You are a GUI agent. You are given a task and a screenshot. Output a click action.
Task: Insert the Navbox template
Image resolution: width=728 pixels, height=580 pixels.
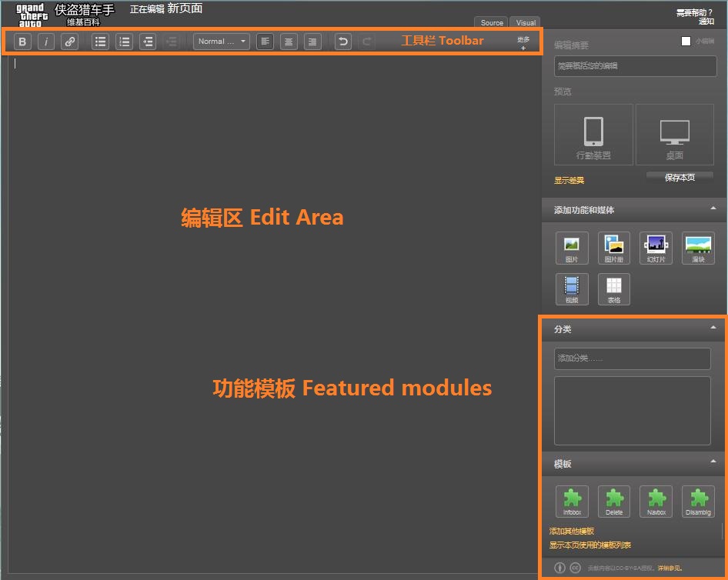(x=656, y=502)
